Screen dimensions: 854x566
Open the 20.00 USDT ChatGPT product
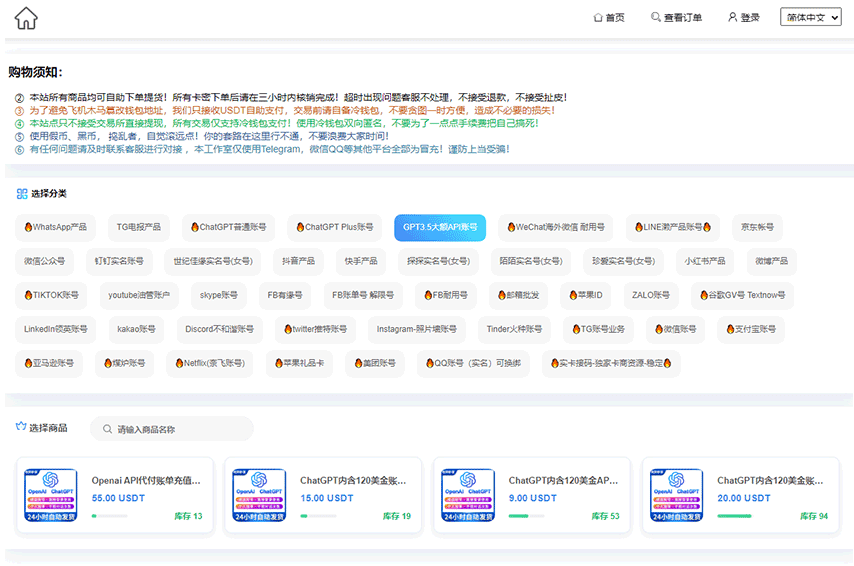tap(741, 496)
